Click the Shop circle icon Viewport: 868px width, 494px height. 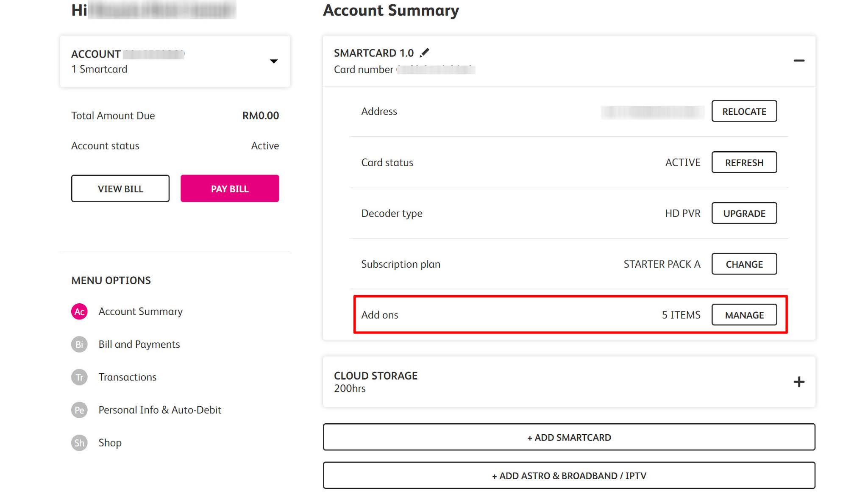pyautogui.click(x=79, y=443)
